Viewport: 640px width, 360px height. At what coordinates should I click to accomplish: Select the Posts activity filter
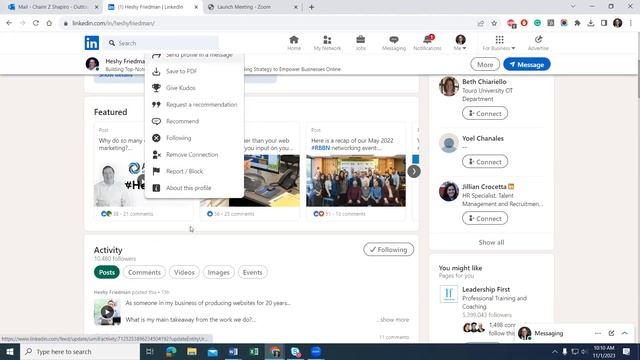point(107,272)
